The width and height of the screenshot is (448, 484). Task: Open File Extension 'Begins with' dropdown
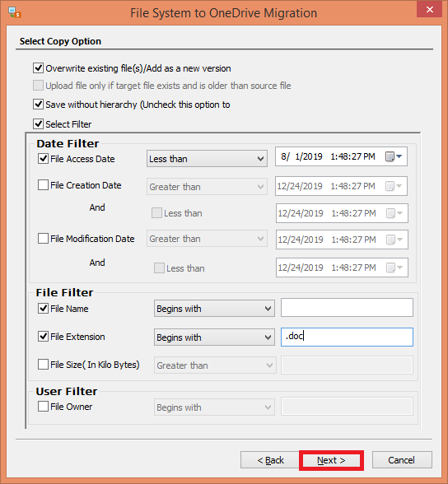(x=214, y=337)
